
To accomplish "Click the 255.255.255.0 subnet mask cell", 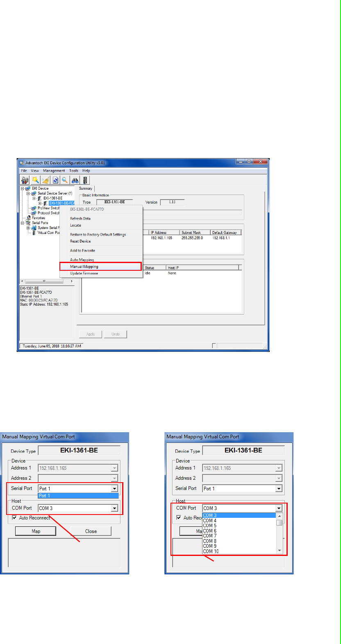I will 192,238.
